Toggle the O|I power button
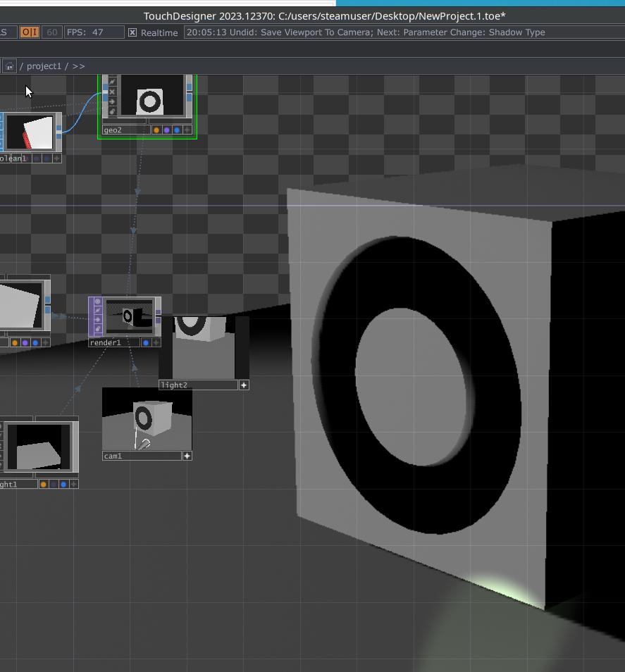Viewport: 625px width, 672px height. point(30,32)
